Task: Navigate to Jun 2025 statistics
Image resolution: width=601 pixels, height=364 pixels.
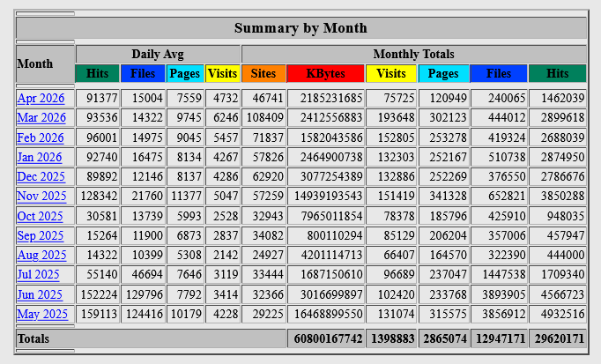Action: pos(41,294)
